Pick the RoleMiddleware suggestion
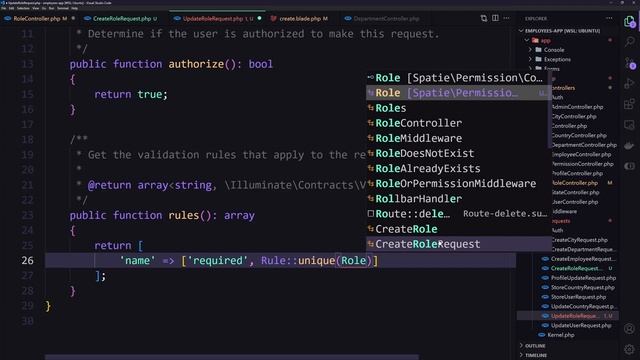Image resolution: width=640 pixels, height=360 pixels. [458, 138]
